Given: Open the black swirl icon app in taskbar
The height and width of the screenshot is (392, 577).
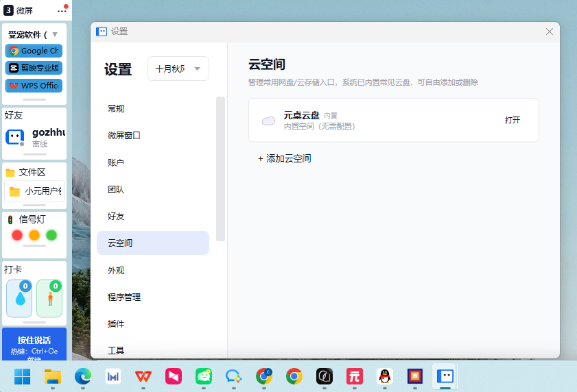Looking at the screenshot, I should [x=325, y=376].
